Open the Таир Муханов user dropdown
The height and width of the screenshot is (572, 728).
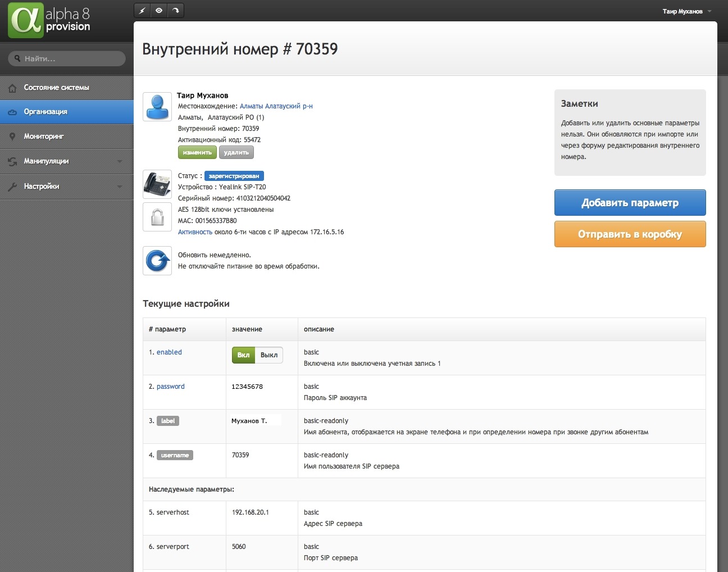point(686,11)
